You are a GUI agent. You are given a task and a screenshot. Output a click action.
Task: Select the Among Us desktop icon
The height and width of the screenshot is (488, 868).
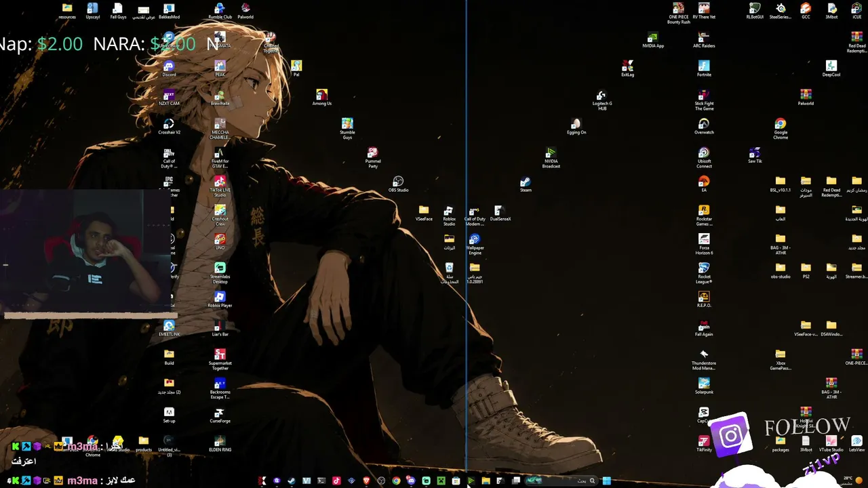point(322,98)
